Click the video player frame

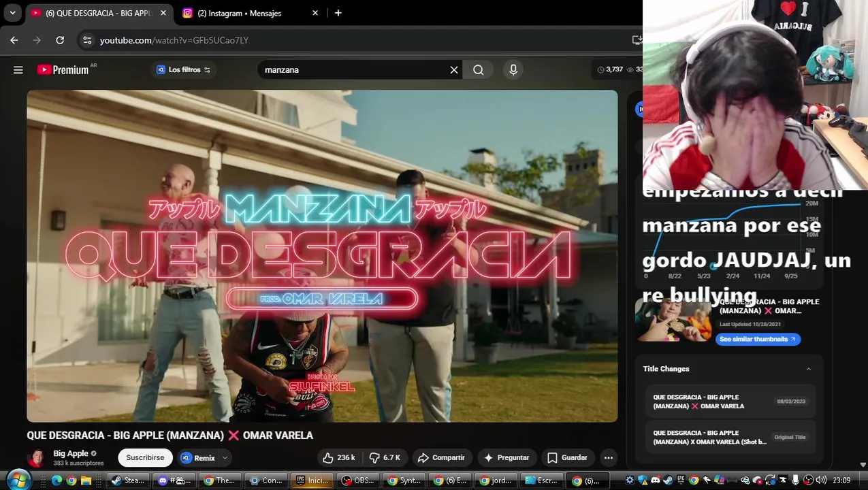[322, 256]
